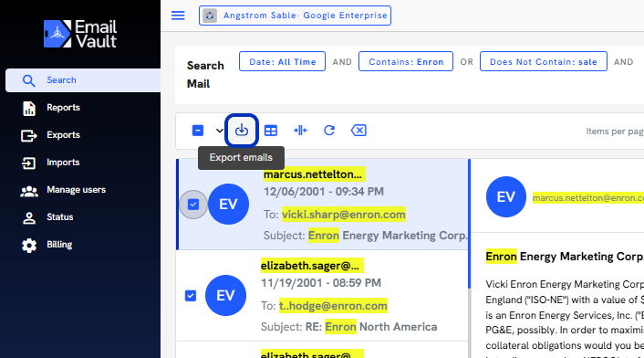Switch to table view icon
This screenshot has height=358, width=644.
point(271,131)
